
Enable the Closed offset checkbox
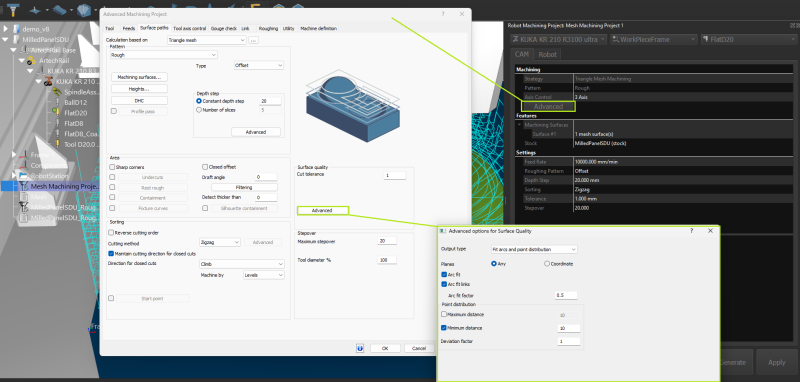205,167
